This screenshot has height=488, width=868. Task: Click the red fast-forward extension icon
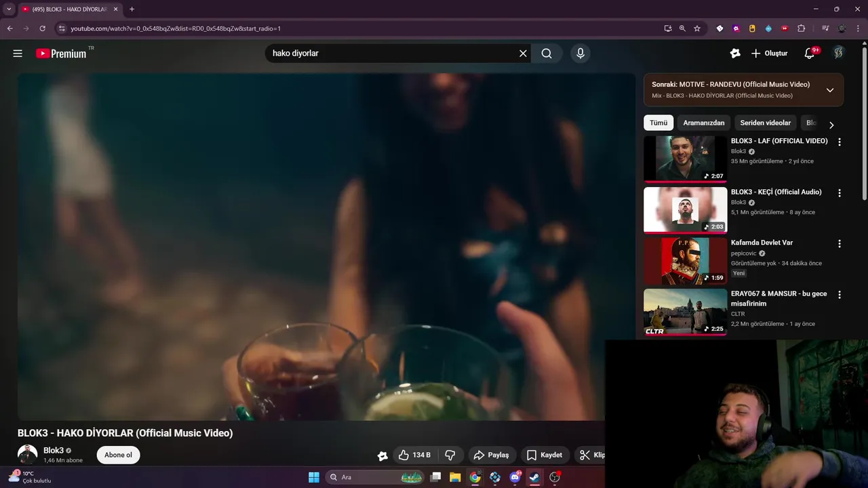click(x=785, y=28)
